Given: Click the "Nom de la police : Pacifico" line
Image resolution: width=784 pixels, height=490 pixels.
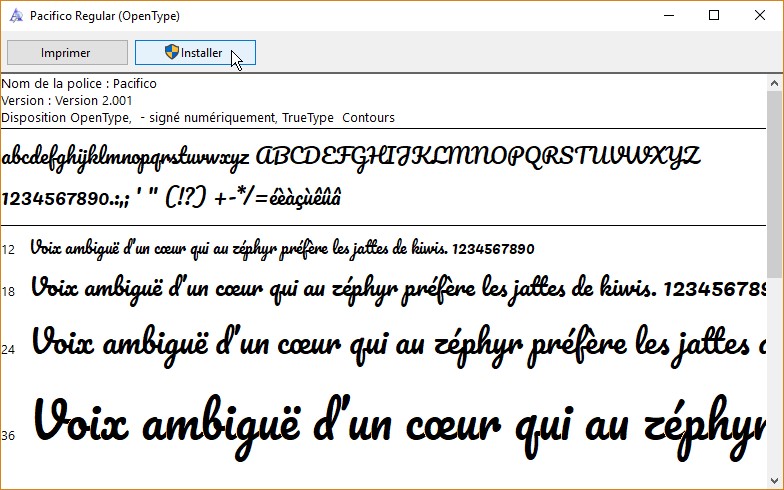Looking at the screenshot, I should coord(79,84).
